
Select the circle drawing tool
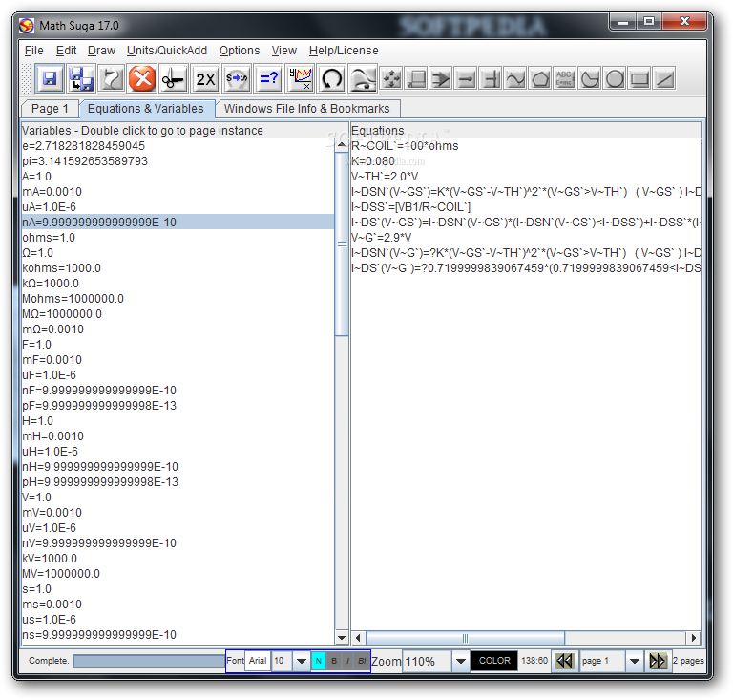coord(615,78)
